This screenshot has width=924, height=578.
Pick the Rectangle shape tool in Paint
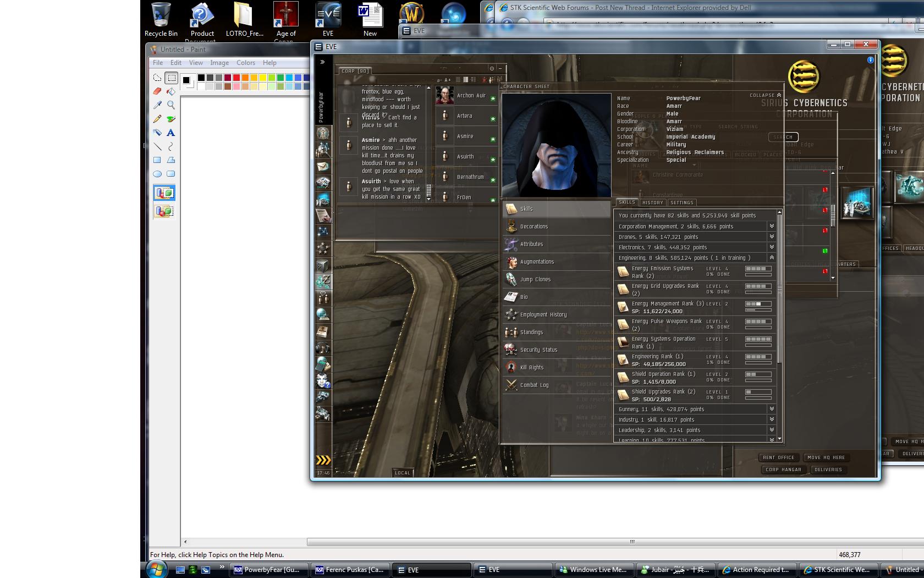coord(157,160)
